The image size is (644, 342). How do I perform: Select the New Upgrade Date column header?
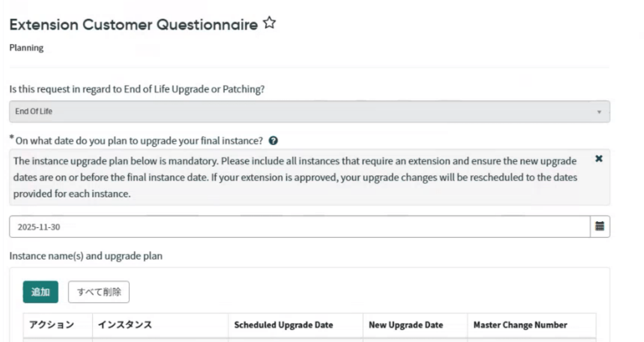coord(406,325)
